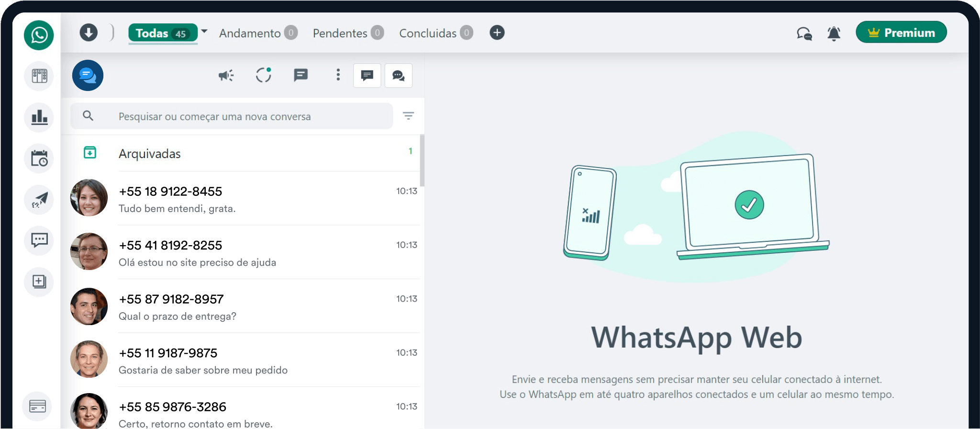Click the add-plus box sidebar icon
980x429 pixels.
(39, 282)
